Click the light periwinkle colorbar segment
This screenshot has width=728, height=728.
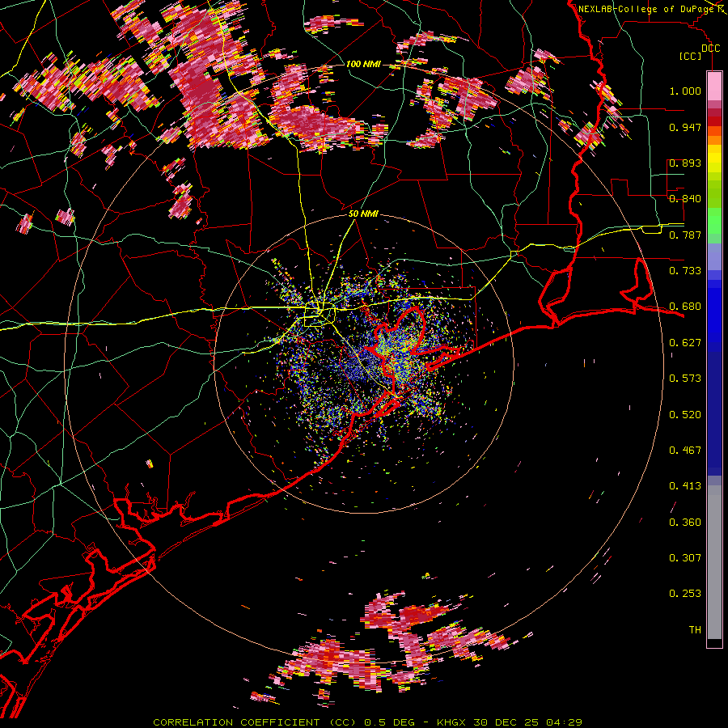[x=714, y=256]
